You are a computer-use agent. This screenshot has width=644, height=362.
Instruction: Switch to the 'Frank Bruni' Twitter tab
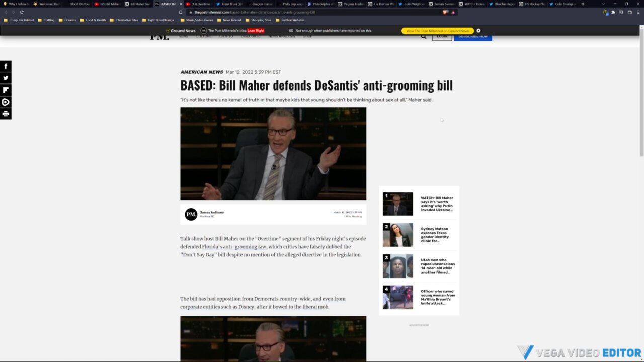click(x=229, y=4)
